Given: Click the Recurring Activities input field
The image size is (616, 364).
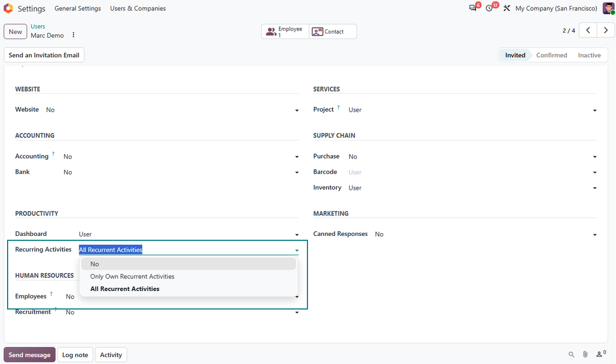Looking at the screenshot, I should tap(189, 250).
